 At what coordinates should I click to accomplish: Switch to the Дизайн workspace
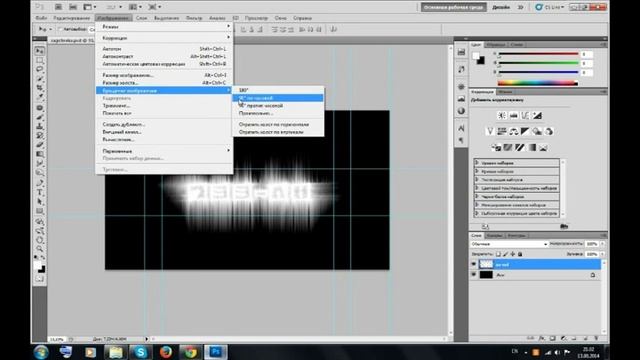pyautogui.click(x=501, y=7)
